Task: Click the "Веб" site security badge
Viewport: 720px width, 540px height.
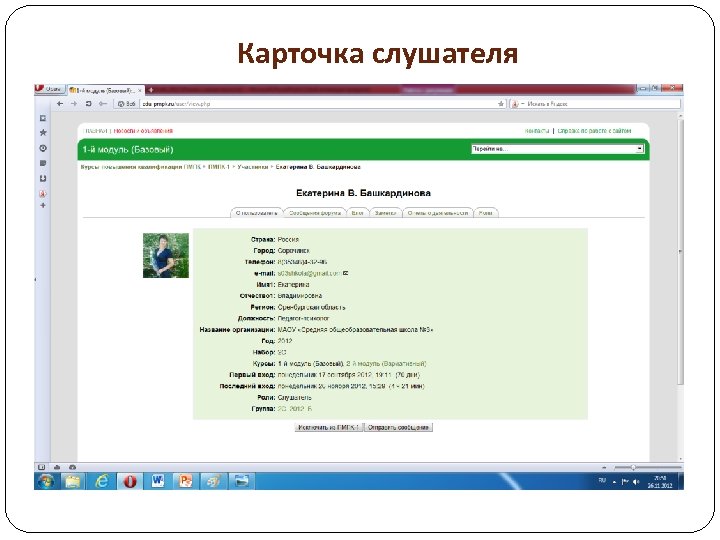Action: click(127, 104)
